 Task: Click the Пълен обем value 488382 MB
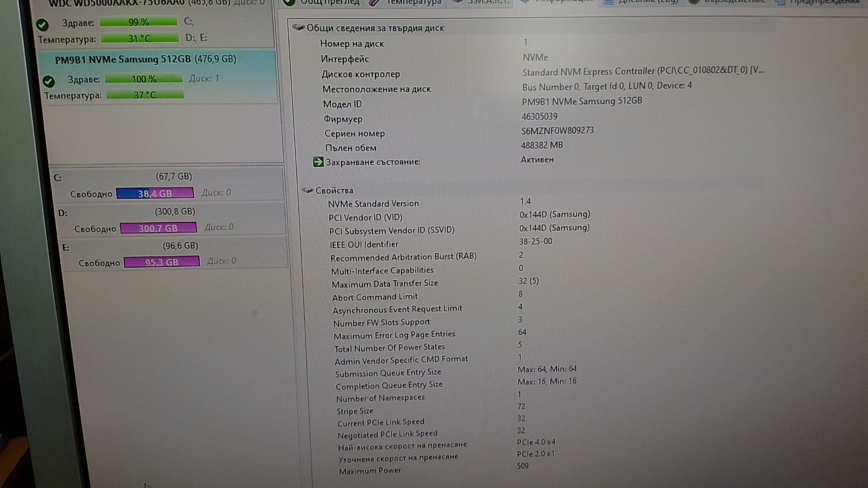(x=542, y=145)
